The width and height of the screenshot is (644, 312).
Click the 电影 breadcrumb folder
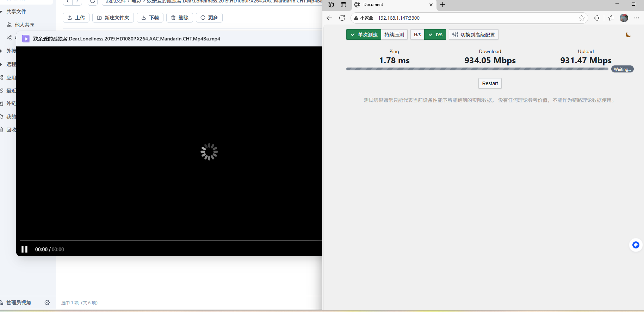[136, 1]
